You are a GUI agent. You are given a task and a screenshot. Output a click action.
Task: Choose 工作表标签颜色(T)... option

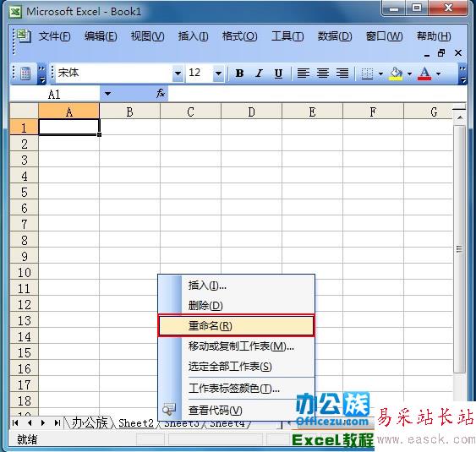(237, 389)
